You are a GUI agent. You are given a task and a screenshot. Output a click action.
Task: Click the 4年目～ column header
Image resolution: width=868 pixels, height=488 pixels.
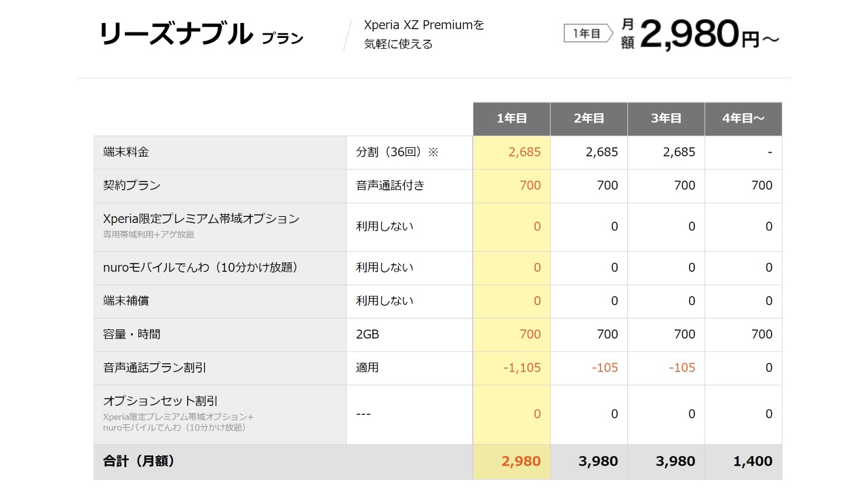click(743, 119)
